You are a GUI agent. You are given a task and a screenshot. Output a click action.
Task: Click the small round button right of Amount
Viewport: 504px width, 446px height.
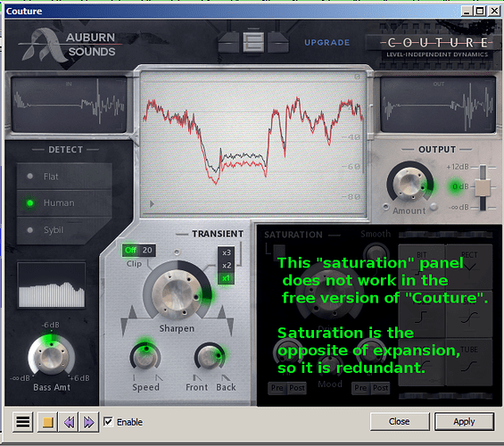434,207
